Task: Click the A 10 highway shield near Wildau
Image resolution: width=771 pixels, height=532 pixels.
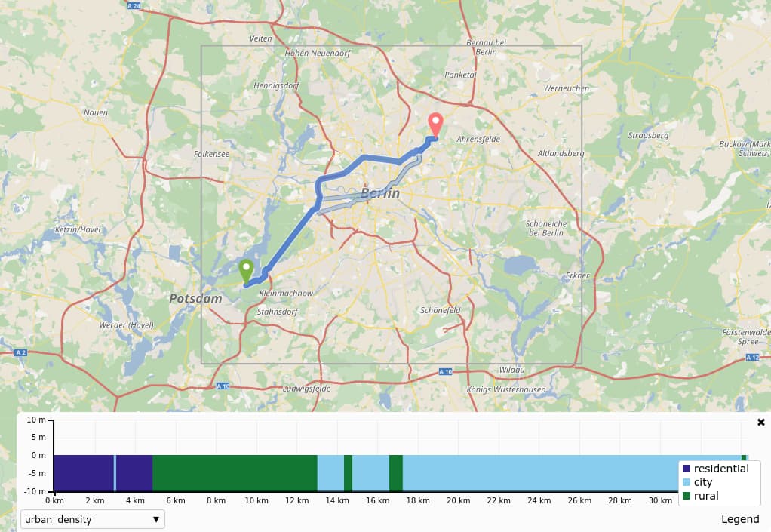Action: pyautogui.click(x=445, y=371)
